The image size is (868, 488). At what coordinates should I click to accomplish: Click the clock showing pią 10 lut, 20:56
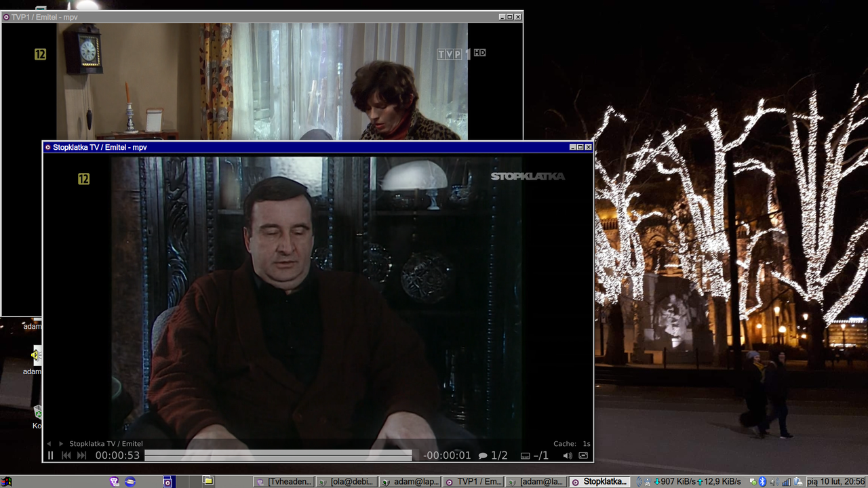click(x=836, y=482)
